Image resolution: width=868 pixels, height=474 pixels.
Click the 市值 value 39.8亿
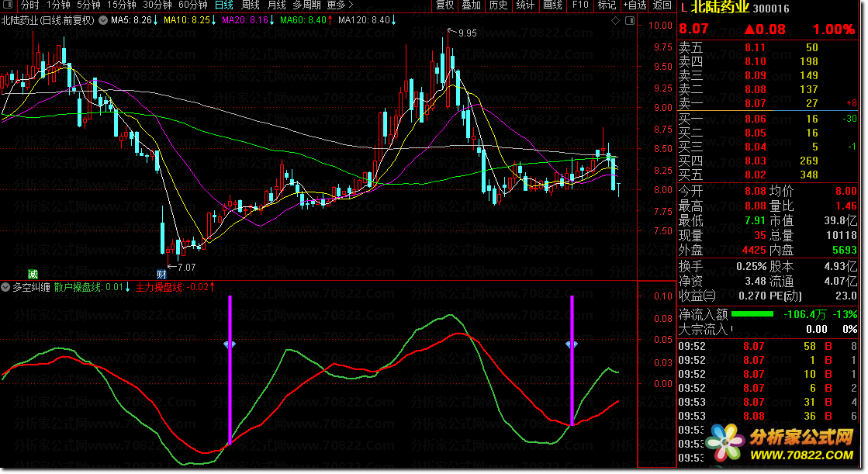840,220
